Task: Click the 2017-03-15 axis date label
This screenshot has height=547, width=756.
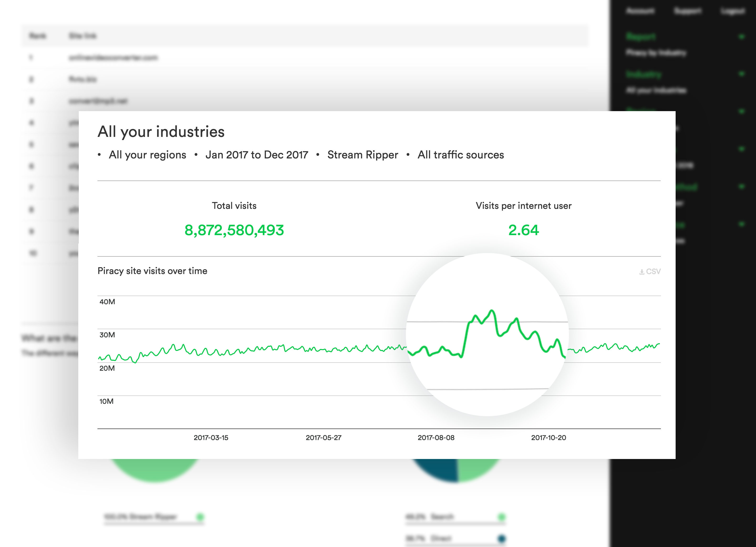Action: point(211,438)
